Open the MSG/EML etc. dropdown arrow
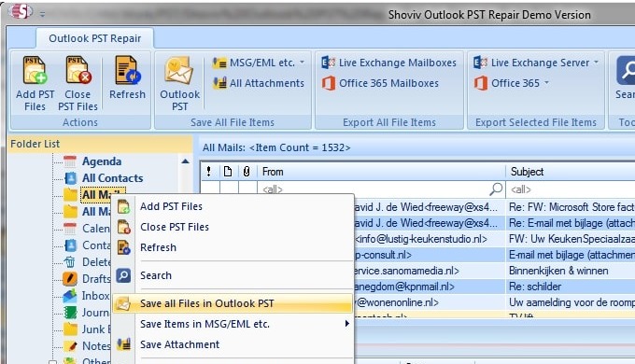 pos(303,63)
